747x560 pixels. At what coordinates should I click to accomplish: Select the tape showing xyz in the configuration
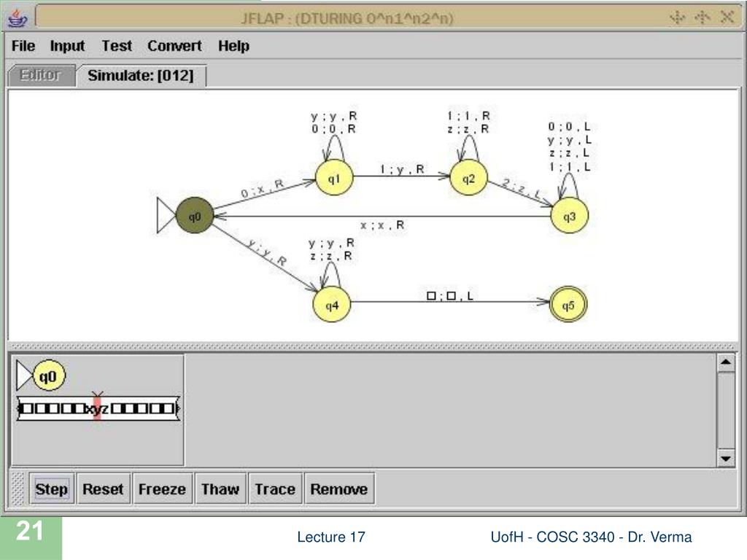click(x=98, y=408)
